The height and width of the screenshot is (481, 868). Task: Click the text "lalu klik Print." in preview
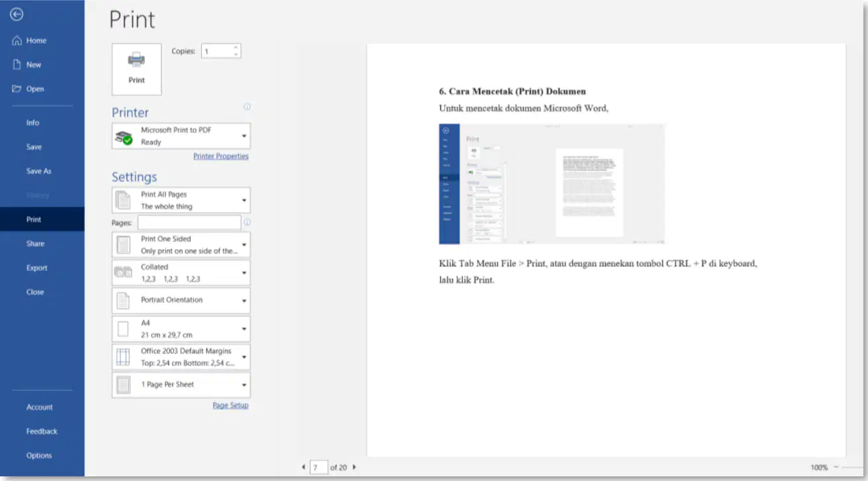point(467,280)
